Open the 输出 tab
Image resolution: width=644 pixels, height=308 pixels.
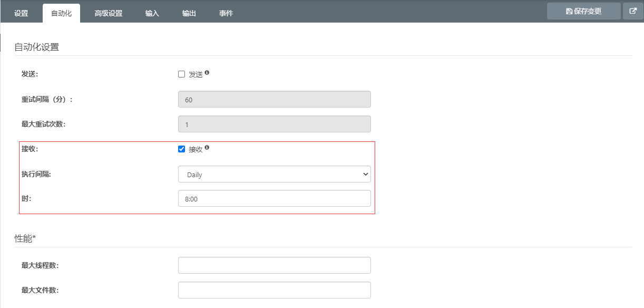(189, 13)
